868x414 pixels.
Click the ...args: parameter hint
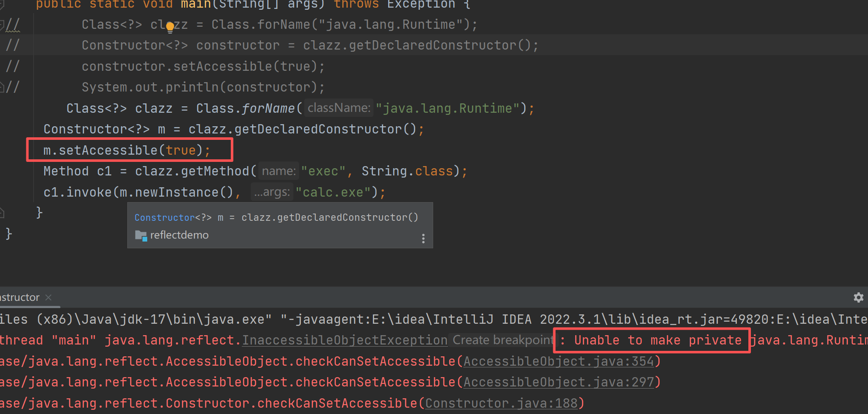point(272,192)
